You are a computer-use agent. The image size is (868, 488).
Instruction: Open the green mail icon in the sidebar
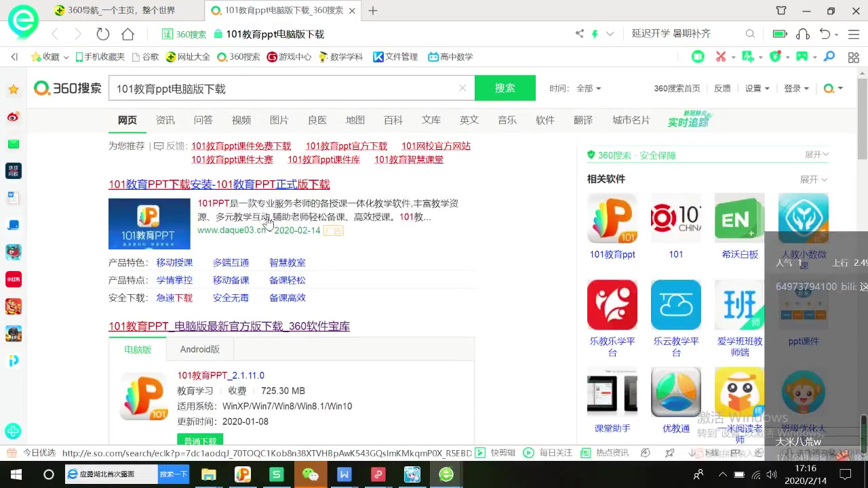click(13, 144)
